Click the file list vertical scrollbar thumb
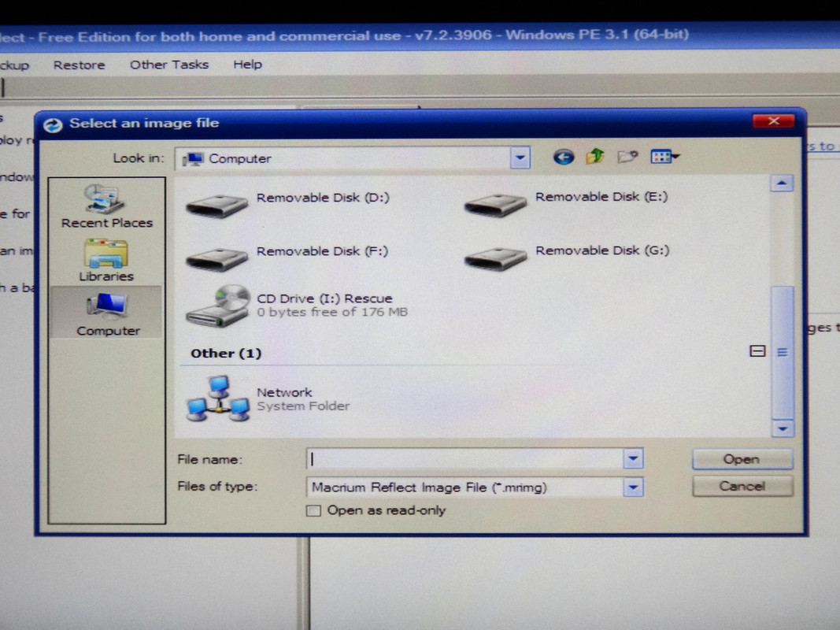Viewport: 840px width, 630px height. pyautogui.click(x=783, y=353)
